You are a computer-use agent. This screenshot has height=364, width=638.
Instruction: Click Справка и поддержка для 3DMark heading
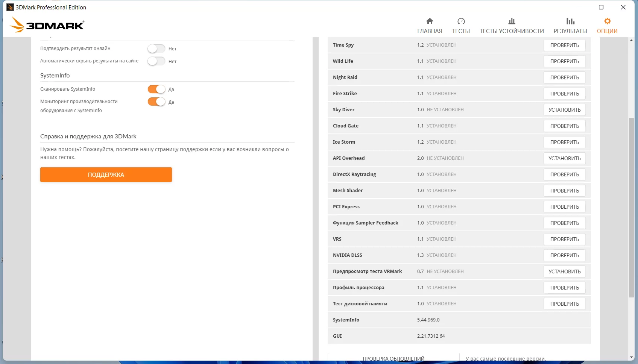pyautogui.click(x=88, y=136)
